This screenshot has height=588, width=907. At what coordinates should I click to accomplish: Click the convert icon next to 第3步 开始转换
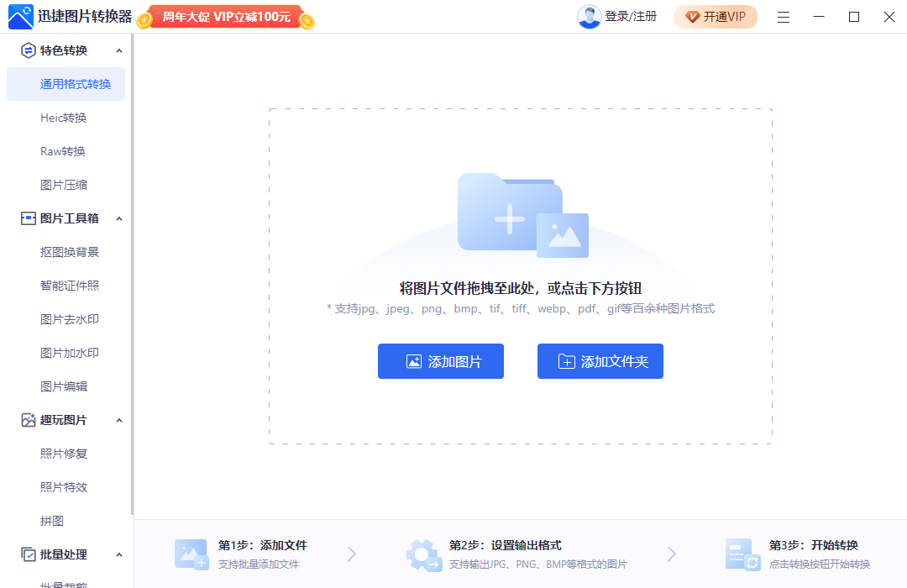tap(742, 554)
